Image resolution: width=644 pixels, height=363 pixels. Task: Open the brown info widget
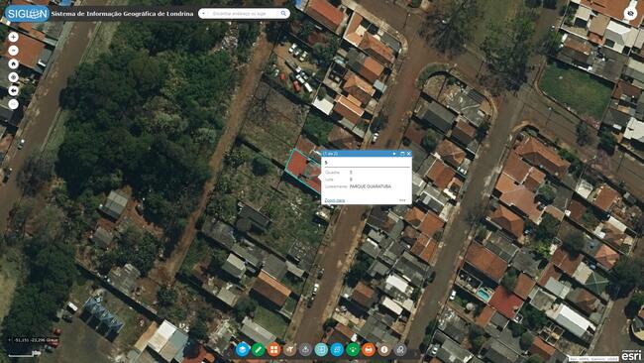pos(384,349)
